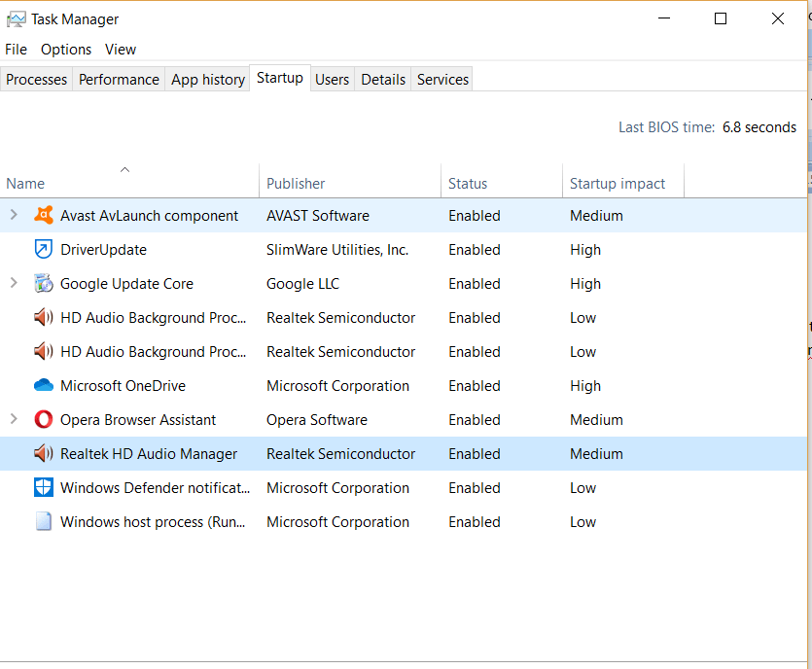Select the DriverUpdate name text
The width and height of the screenshot is (812, 669).
point(104,250)
